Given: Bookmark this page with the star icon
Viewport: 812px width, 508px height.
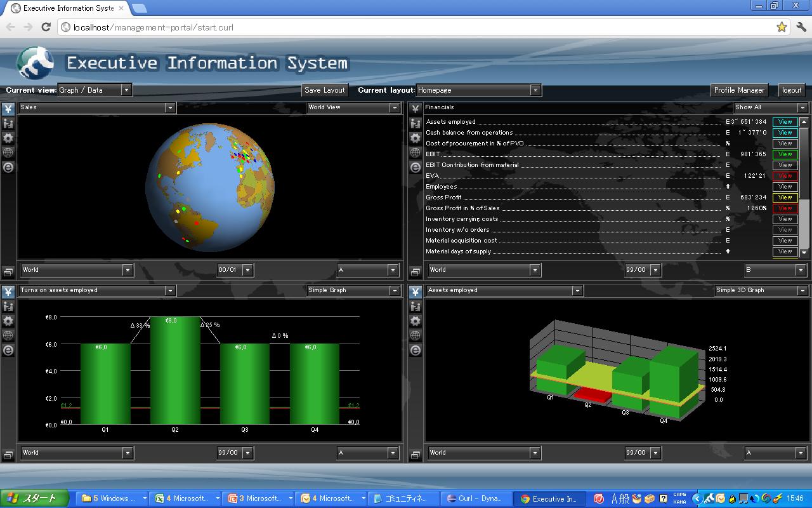Looking at the screenshot, I should pyautogui.click(x=782, y=27).
